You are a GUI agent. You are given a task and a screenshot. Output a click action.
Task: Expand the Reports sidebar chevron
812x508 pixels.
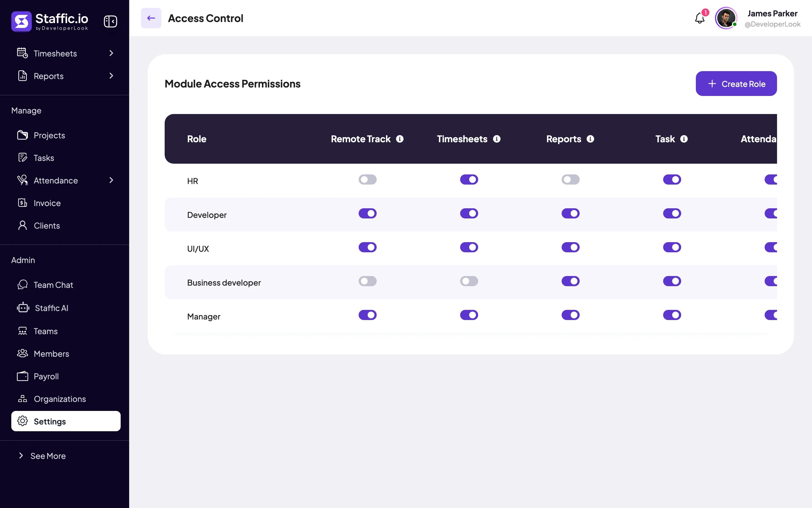pos(111,76)
